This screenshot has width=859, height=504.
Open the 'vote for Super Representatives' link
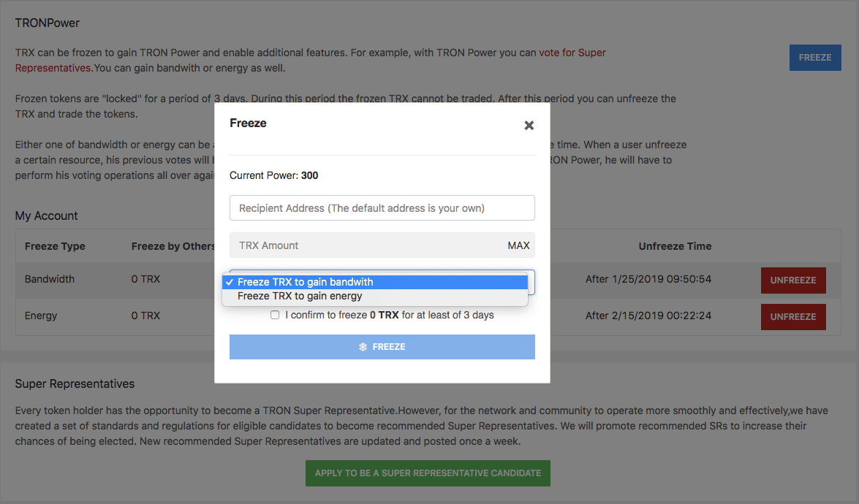pos(572,53)
